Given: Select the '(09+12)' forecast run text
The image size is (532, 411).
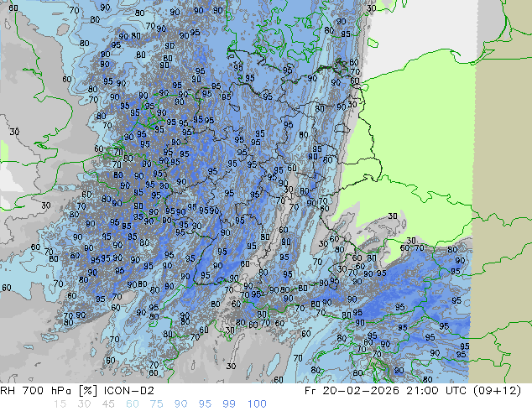Looking at the screenshot, I should tap(497, 391).
